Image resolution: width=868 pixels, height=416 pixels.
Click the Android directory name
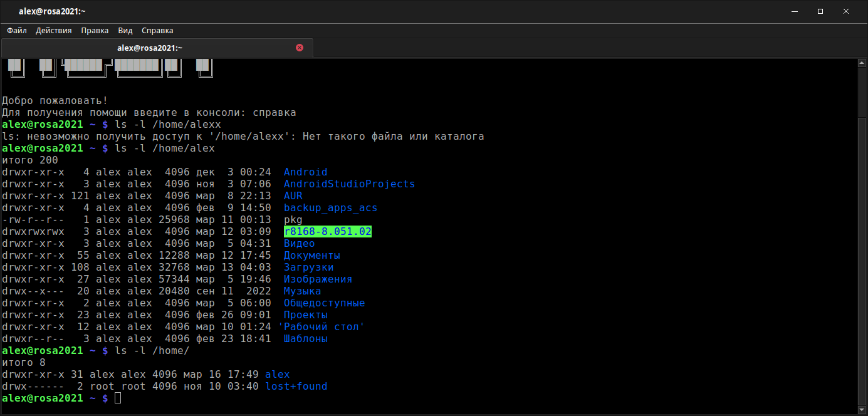[306, 172]
